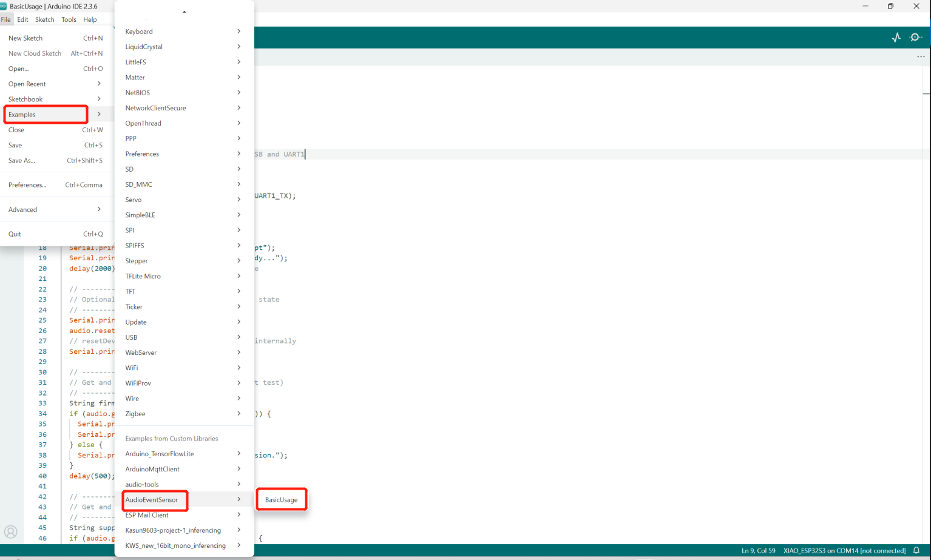Expand the Arduino_TensorFlowLite examples
Image resolution: width=931 pixels, height=560 pixels.
tap(239, 454)
